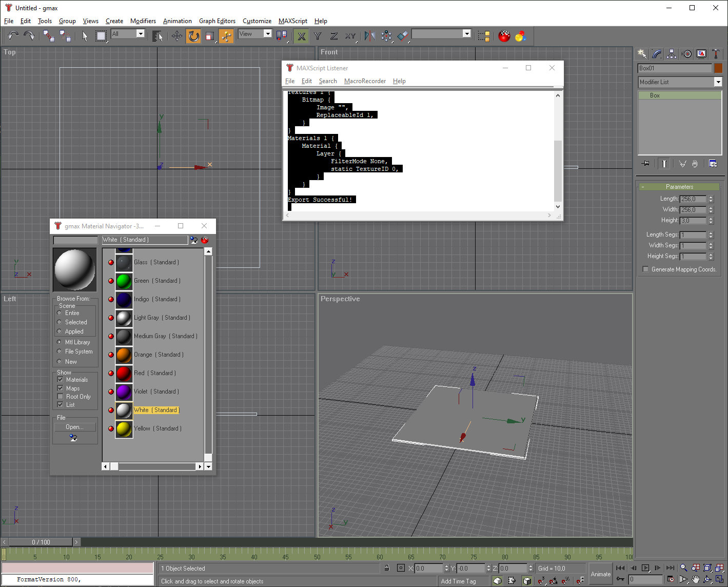
Task: Uncheck Materials in the Show group
Action: pos(60,380)
